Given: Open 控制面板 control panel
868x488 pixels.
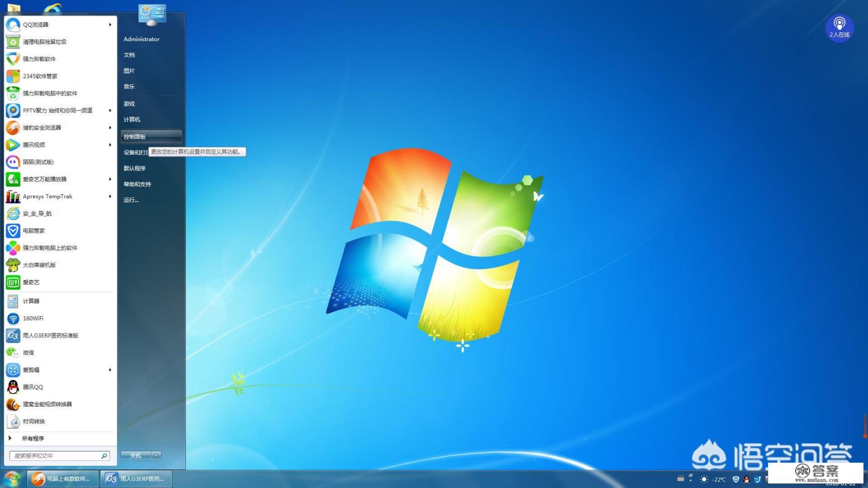Looking at the screenshot, I should (x=151, y=137).
